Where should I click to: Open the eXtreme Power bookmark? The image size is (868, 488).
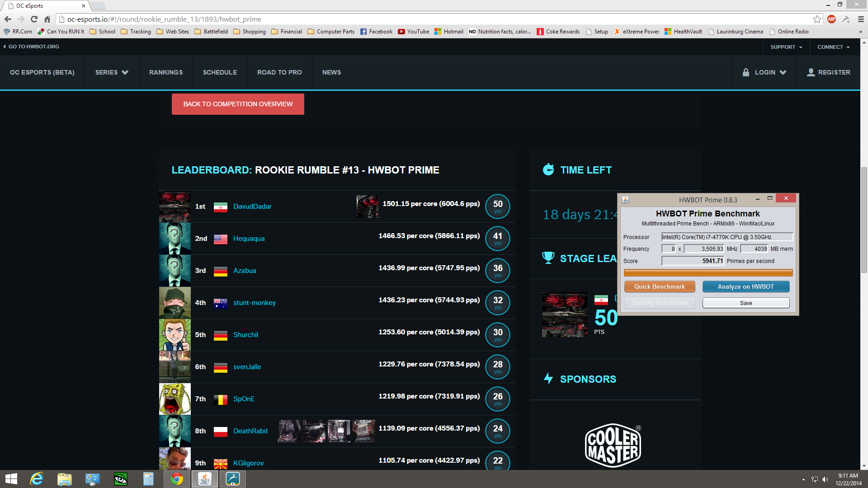point(637,32)
